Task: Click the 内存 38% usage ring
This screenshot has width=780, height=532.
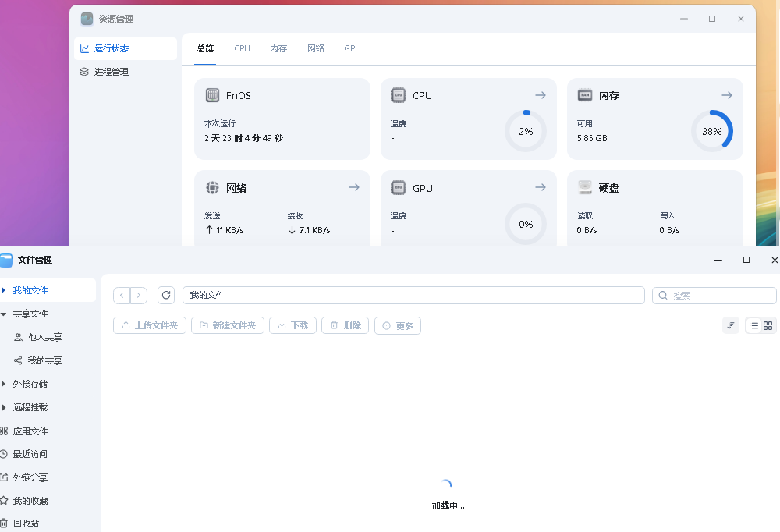Action: pyautogui.click(x=712, y=131)
